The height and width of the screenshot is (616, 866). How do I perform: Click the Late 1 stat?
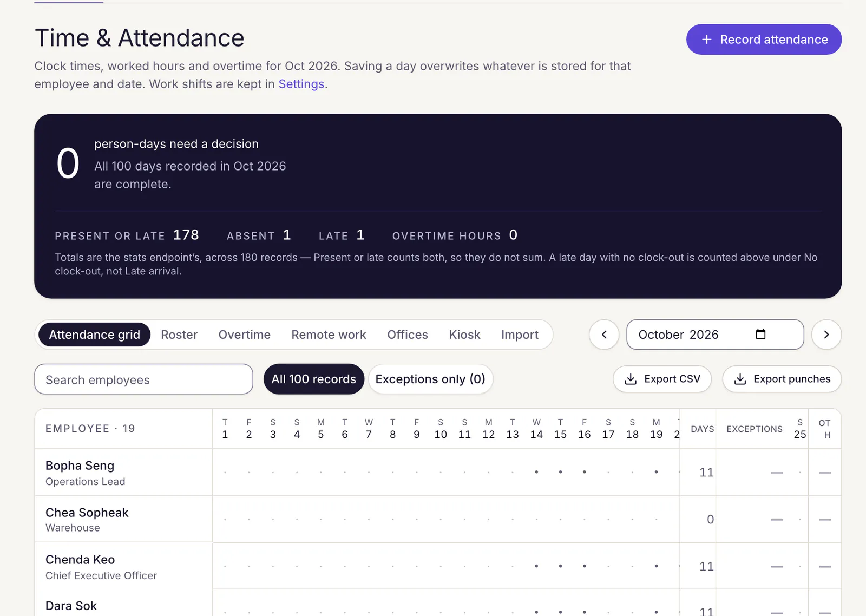(342, 235)
